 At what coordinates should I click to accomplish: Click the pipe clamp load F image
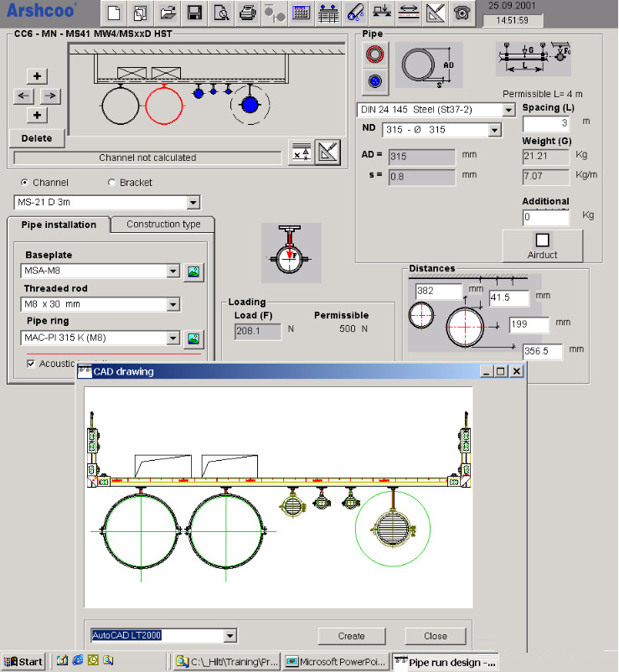[291, 253]
